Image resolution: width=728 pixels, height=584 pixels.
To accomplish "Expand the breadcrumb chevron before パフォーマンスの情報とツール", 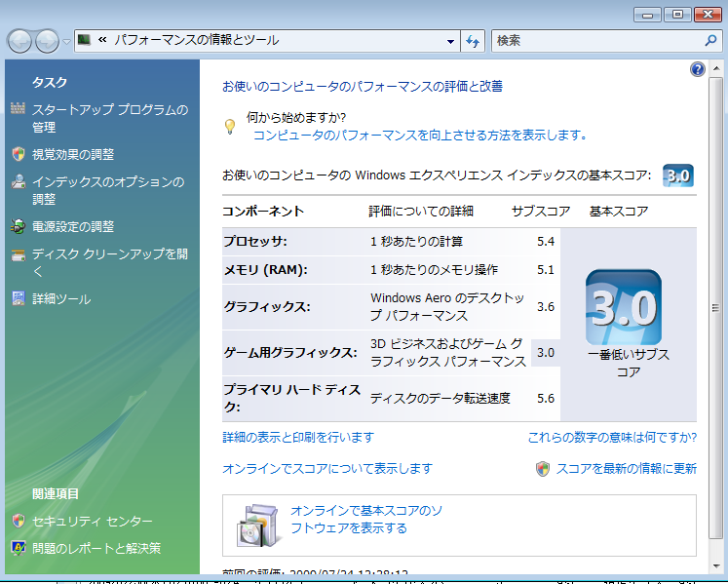I will pyautogui.click(x=102, y=40).
